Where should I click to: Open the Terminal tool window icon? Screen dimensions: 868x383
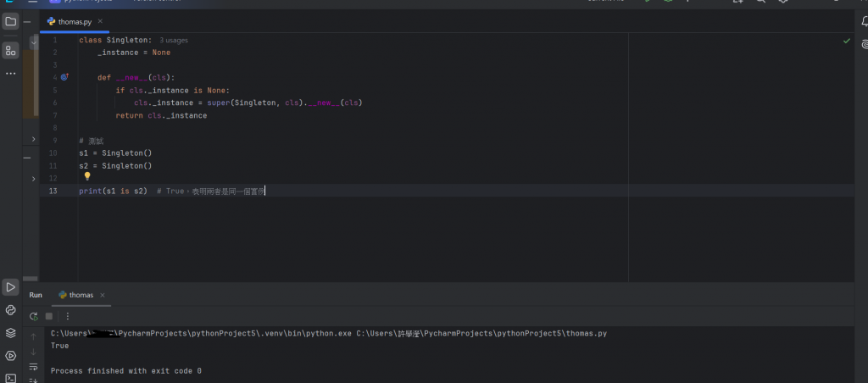[10, 378]
